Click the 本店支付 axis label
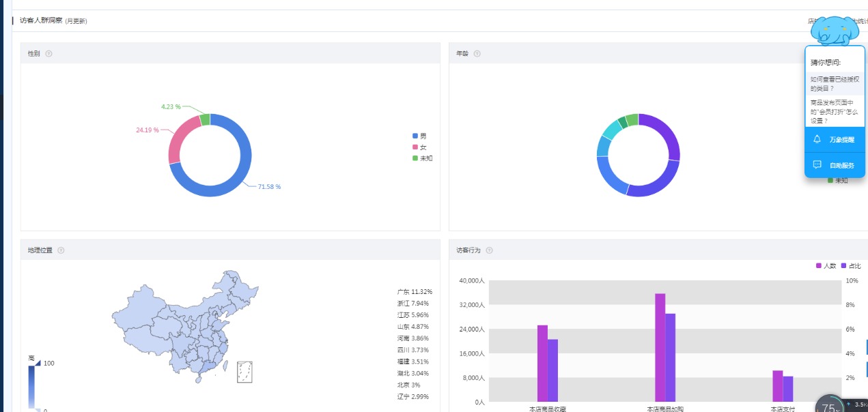 (783, 409)
